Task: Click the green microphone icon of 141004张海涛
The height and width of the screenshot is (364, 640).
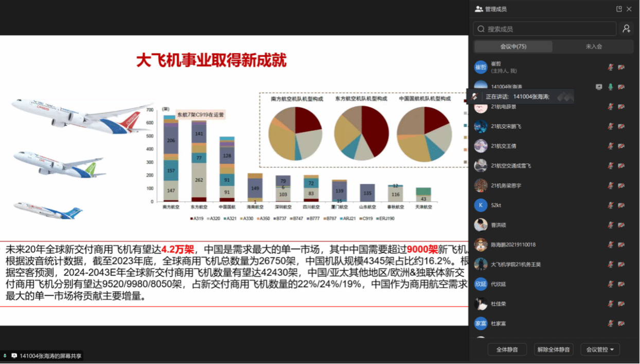Action: [x=611, y=87]
